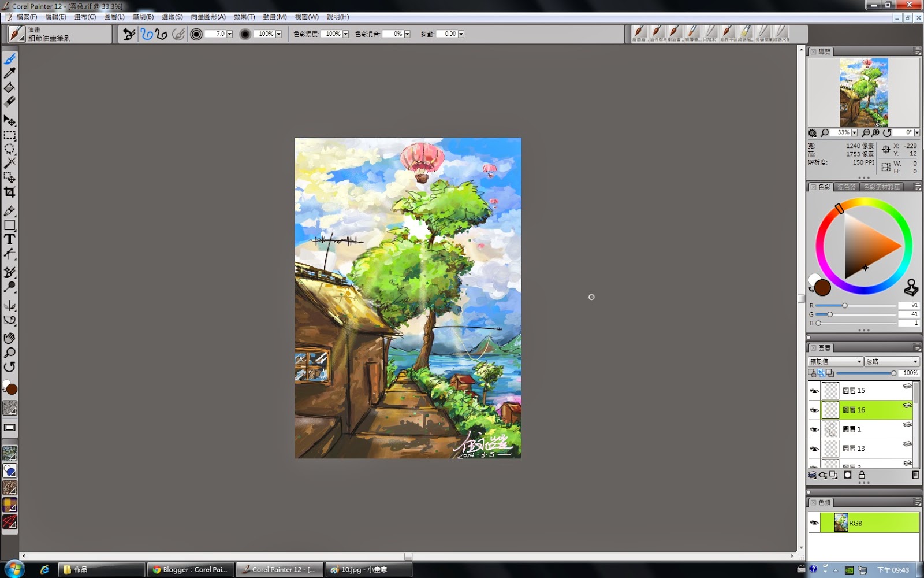Image resolution: width=924 pixels, height=578 pixels.
Task: Select the Paint Bucket tool
Action: click(x=9, y=88)
